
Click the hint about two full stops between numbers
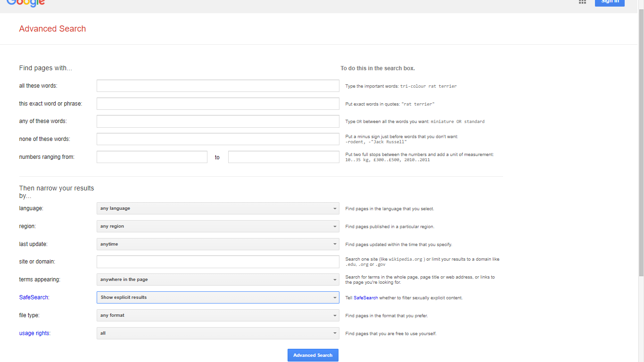420,157
